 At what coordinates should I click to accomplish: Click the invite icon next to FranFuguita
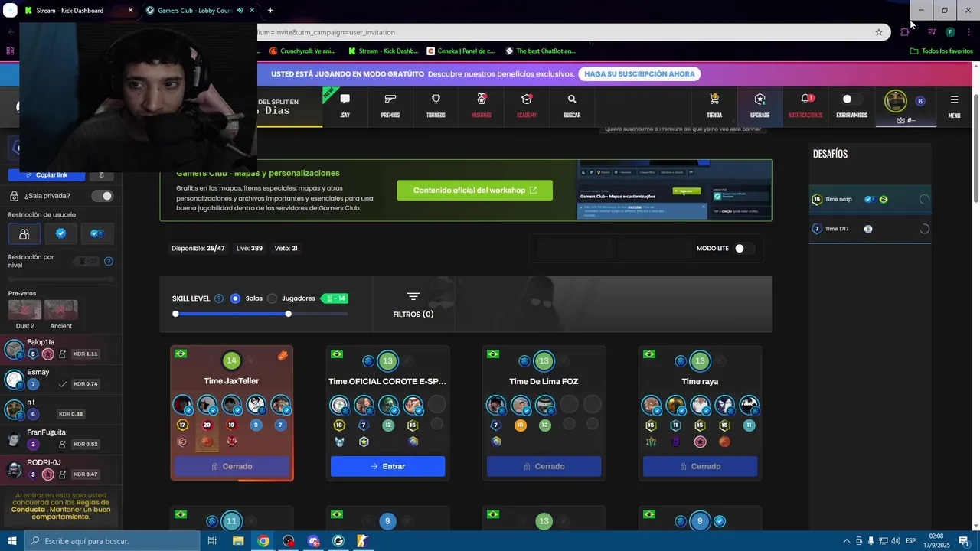point(63,445)
